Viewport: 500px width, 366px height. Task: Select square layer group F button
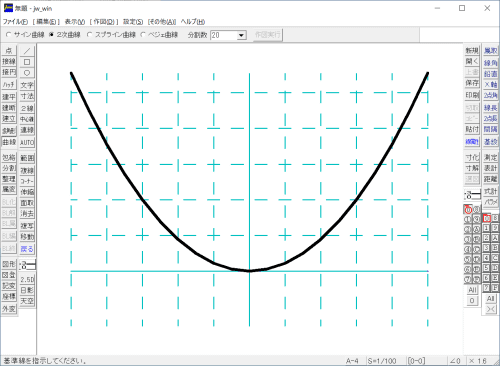(x=495, y=287)
